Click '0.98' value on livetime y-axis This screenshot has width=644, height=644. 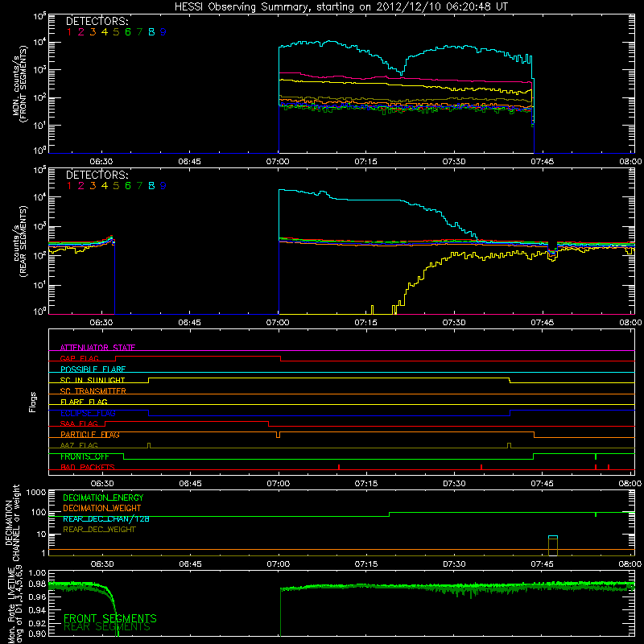37,584
